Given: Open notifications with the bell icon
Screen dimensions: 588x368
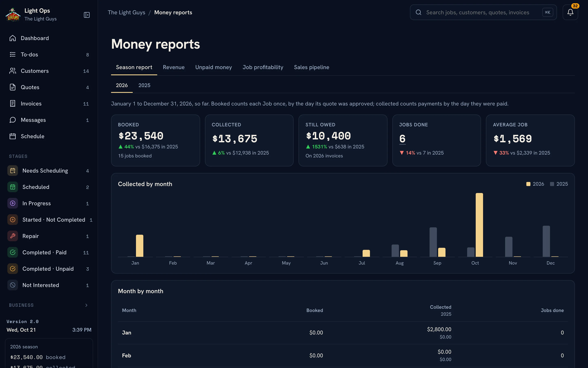Looking at the screenshot, I should (x=570, y=12).
